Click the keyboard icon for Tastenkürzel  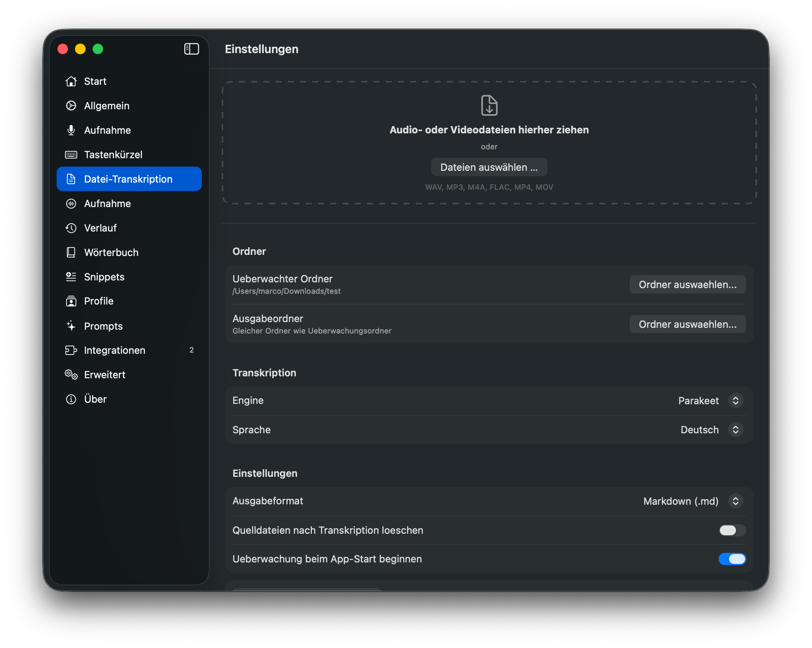71,155
